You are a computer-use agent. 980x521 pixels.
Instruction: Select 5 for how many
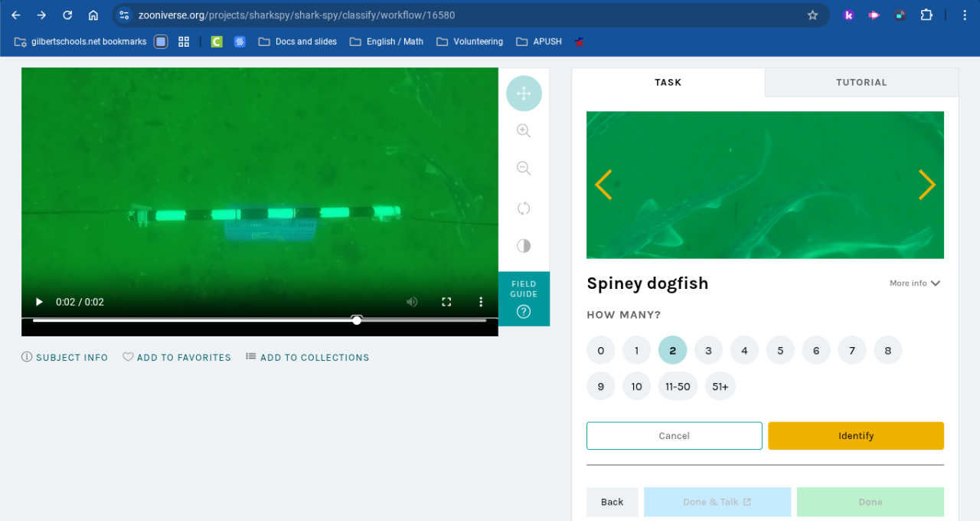pos(780,350)
